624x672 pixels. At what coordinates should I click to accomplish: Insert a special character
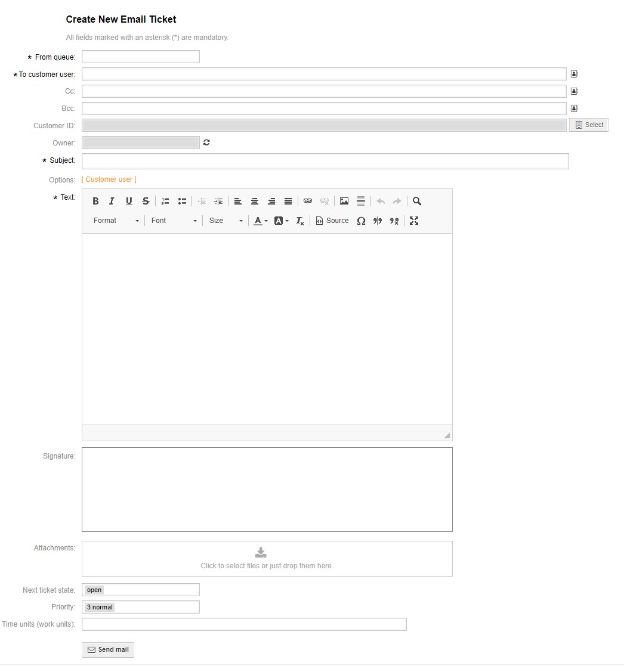tap(361, 221)
